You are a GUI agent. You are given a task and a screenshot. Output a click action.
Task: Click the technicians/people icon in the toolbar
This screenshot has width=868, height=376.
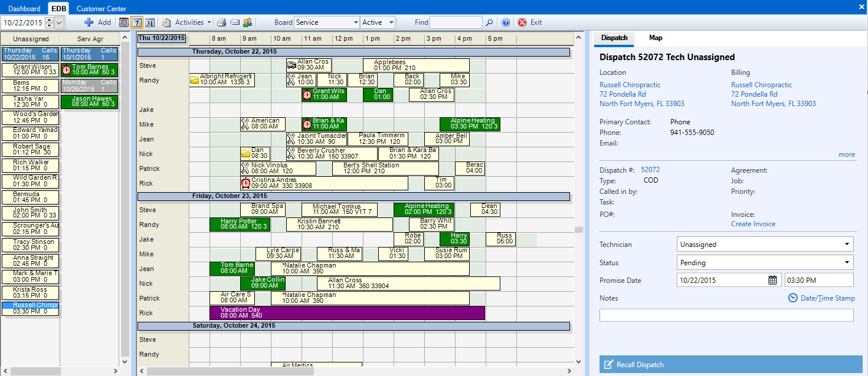[247, 22]
